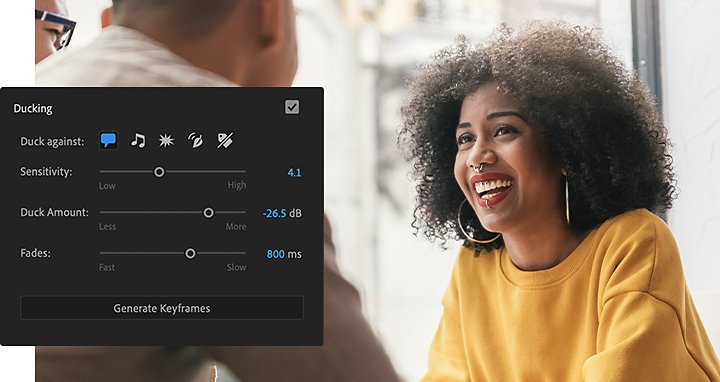Click the Slow end of Fades track

[244, 253]
